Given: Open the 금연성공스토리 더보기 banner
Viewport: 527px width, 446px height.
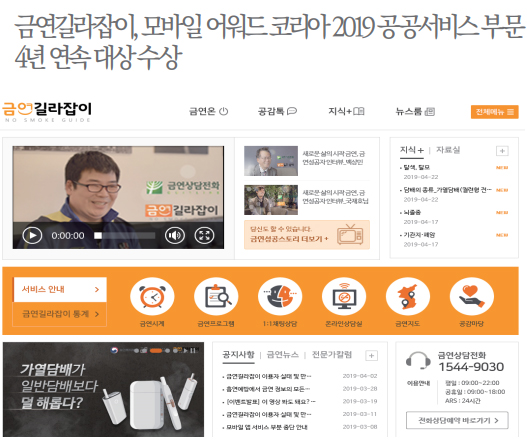Looking at the screenshot, I should click(x=307, y=235).
